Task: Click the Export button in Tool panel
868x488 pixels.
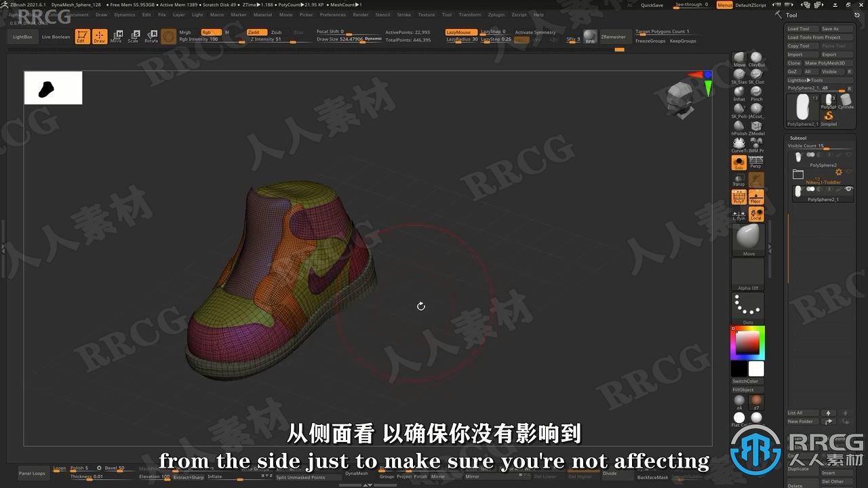Action: [x=837, y=54]
